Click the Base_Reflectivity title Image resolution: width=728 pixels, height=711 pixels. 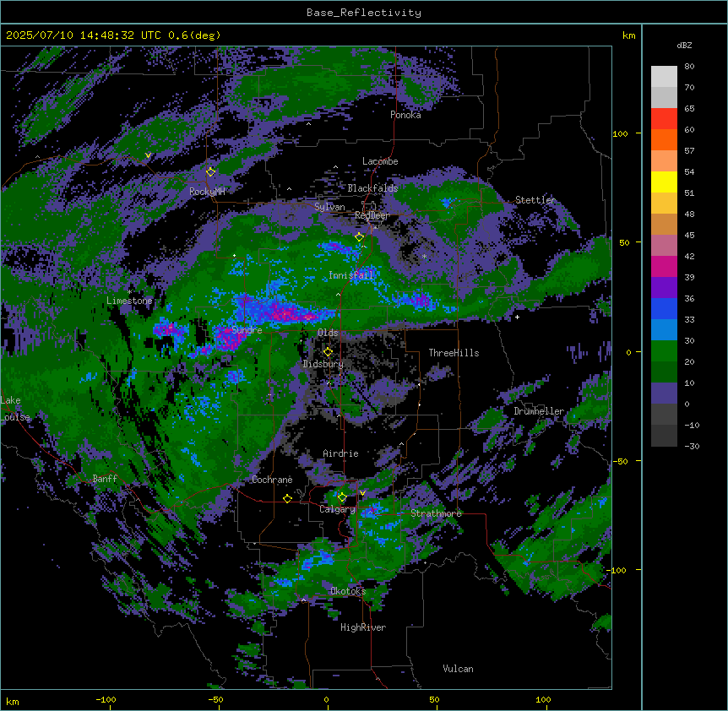point(364,13)
